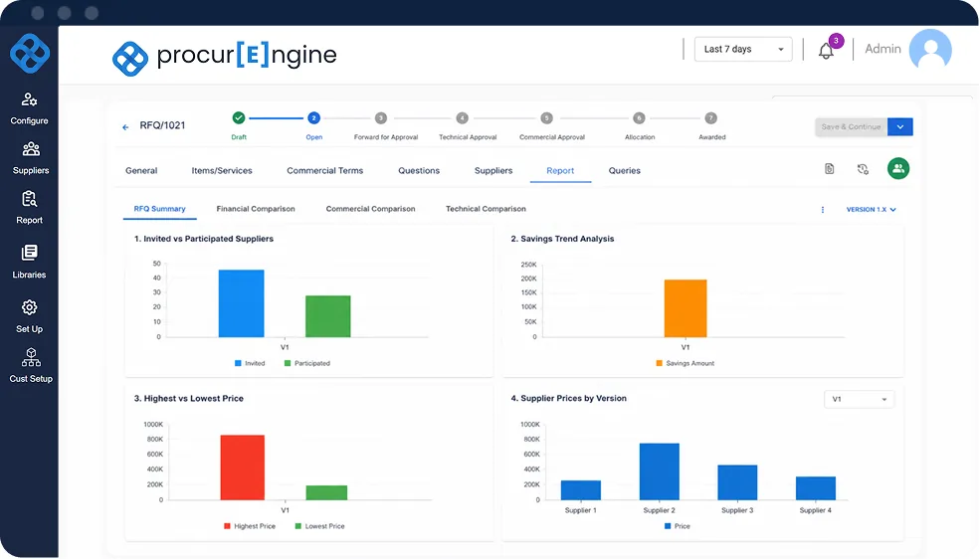Select the RFQ Summary sub-tab
The height and width of the screenshot is (559, 980).
pos(159,209)
